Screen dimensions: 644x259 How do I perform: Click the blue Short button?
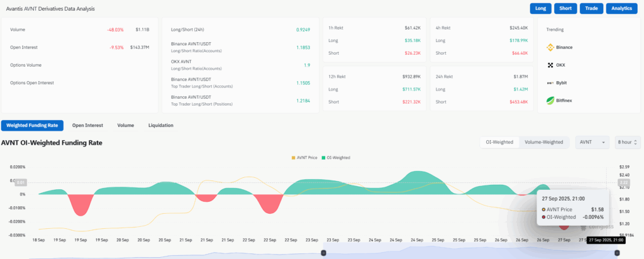566,9
